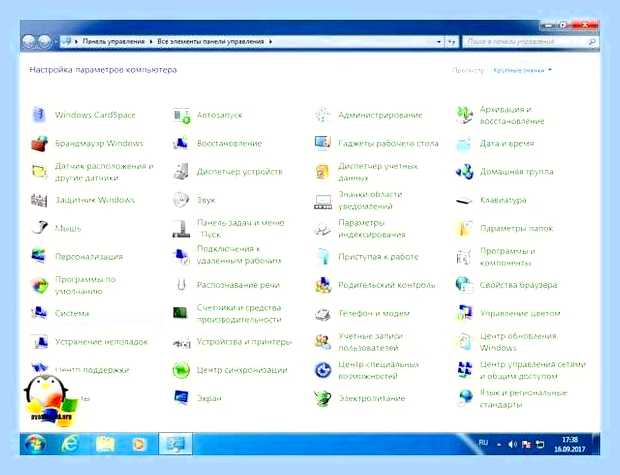
Task: Open the Звук speaker icon
Action: pyautogui.click(x=181, y=200)
